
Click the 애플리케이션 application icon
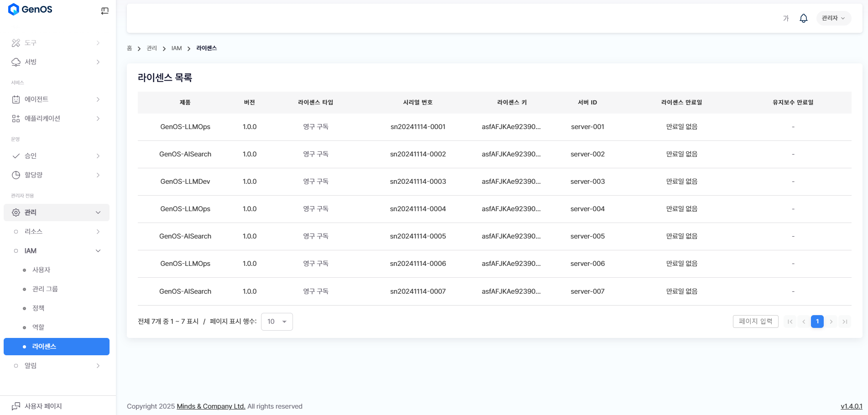tap(16, 119)
